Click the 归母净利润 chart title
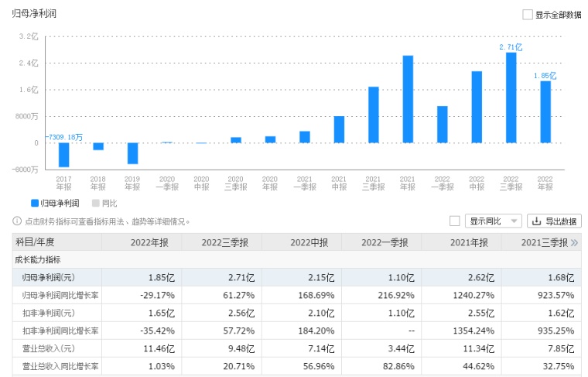 pos(34,13)
